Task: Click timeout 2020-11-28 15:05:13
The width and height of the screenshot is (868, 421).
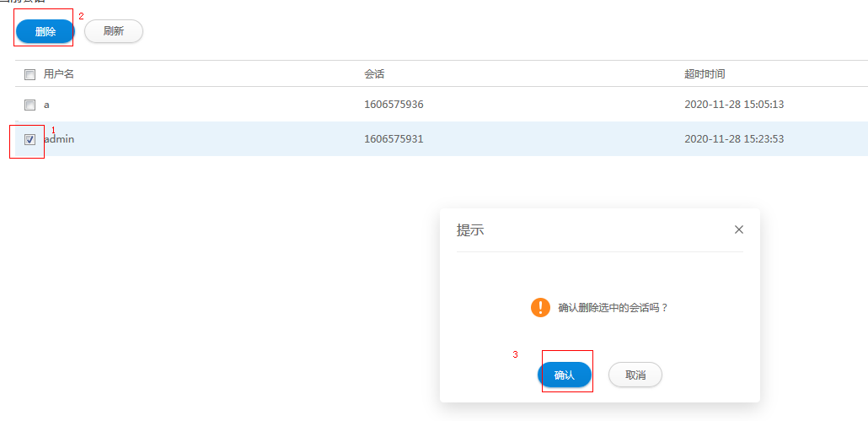Action: pos(734,104)
